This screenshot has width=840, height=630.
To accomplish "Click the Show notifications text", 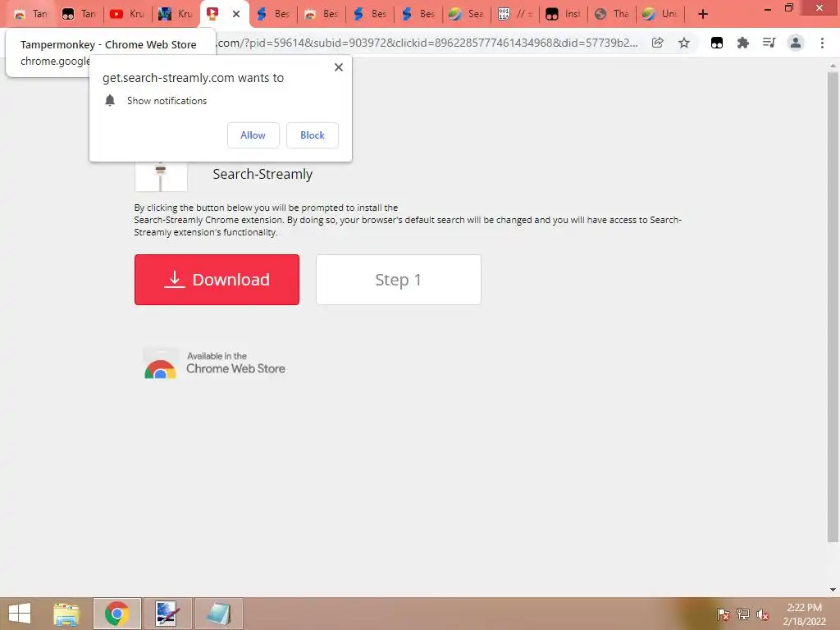I will (167, 101).
